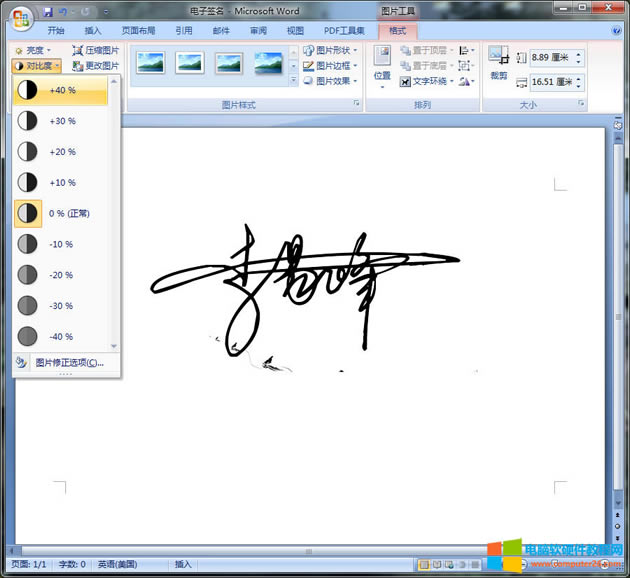The height and width of the screenshot is (578, 630).
Task: Click the Save icon in quick access toolbar
Action: pos(48,12)
